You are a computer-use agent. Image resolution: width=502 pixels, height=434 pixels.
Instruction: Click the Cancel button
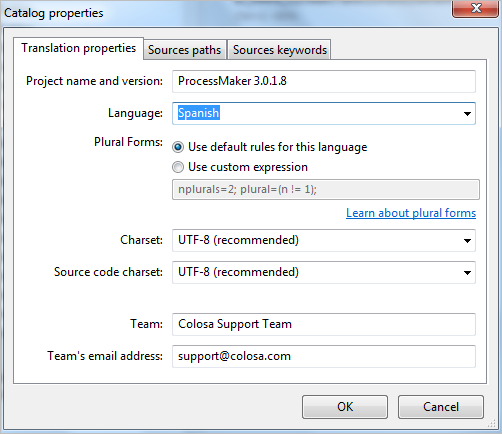pyautogui.click(x=441, y=407)
